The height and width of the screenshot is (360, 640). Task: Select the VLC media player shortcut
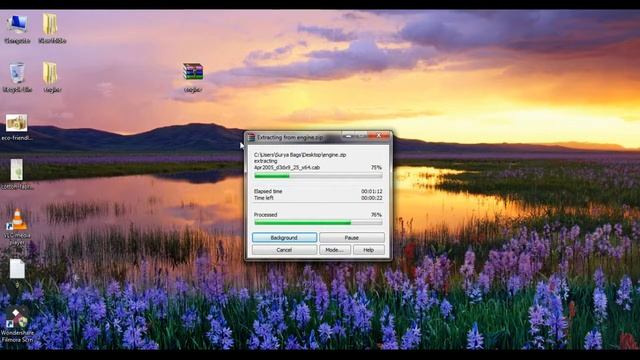[x=17, y=228]
